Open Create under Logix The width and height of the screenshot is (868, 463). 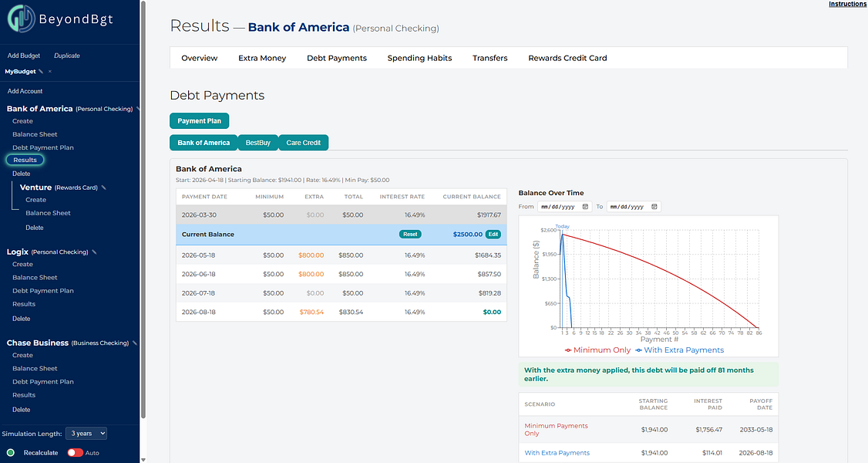tap(22, 264)
